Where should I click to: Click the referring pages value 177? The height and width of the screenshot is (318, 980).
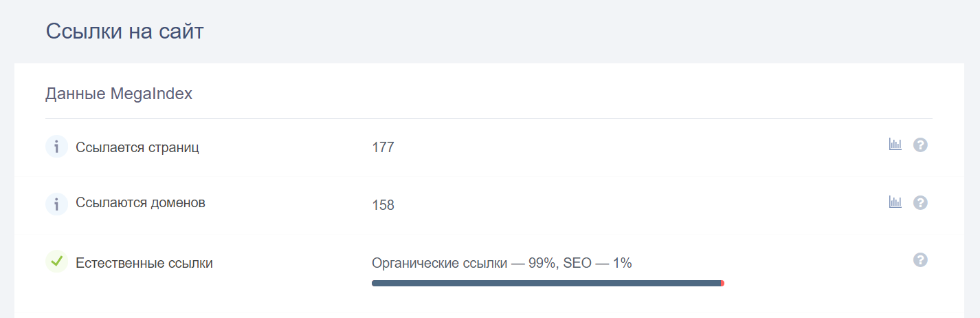coord(383,147)
